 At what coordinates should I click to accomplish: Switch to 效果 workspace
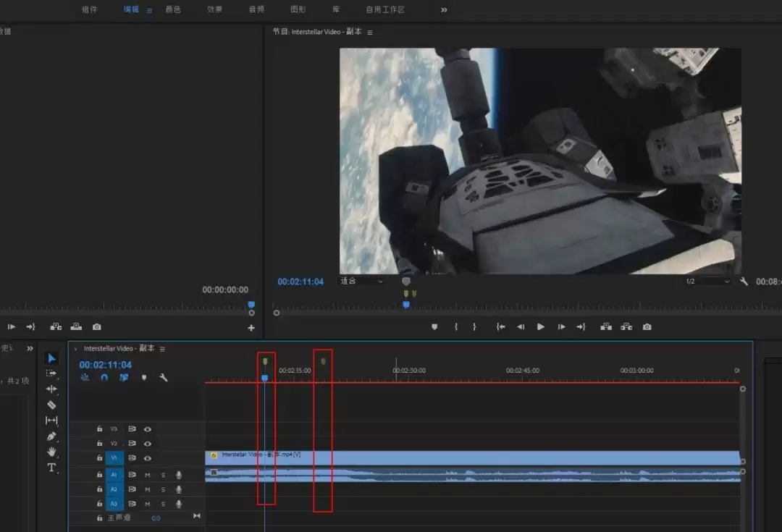pos(215,9)
